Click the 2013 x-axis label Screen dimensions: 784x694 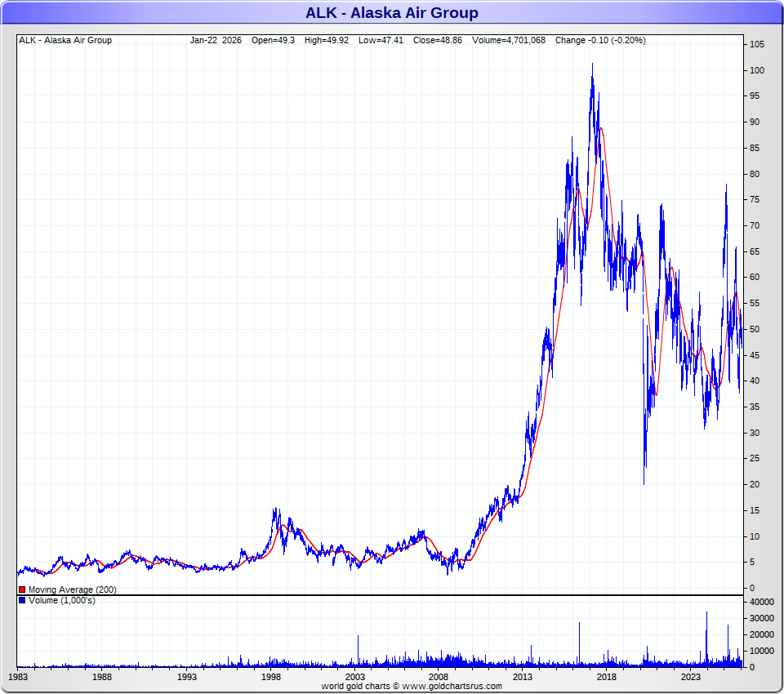pyautogui.click(x=523, y=677)
